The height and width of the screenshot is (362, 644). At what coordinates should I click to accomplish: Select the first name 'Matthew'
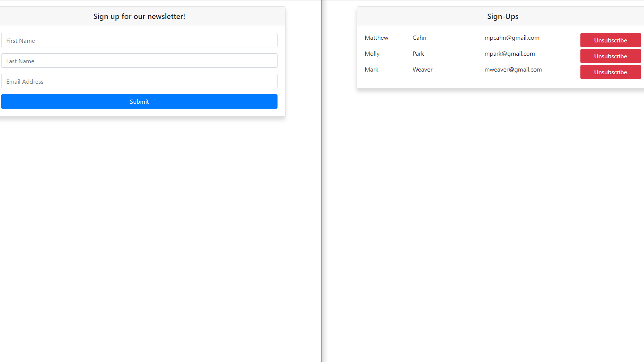[376, 38]
